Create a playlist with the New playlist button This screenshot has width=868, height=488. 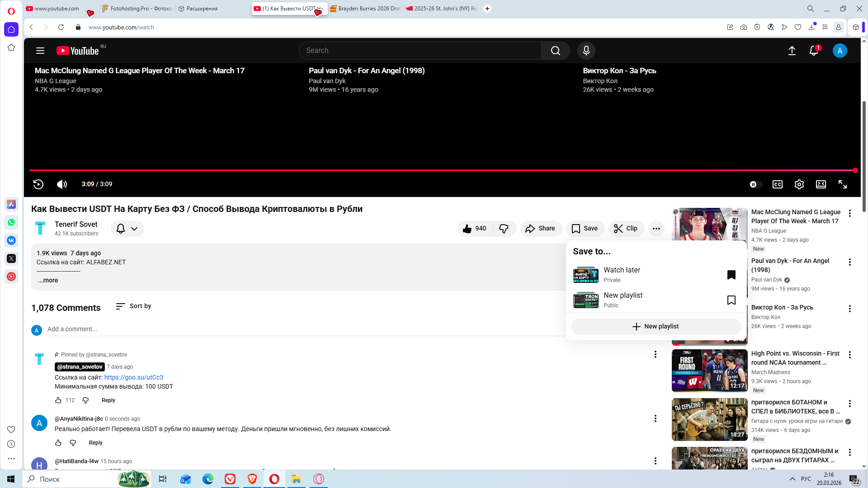coord(656,326)
